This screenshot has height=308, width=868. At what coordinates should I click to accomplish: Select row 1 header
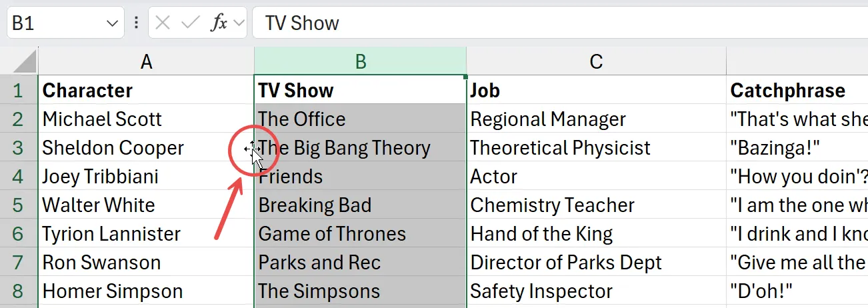[19, 91]
